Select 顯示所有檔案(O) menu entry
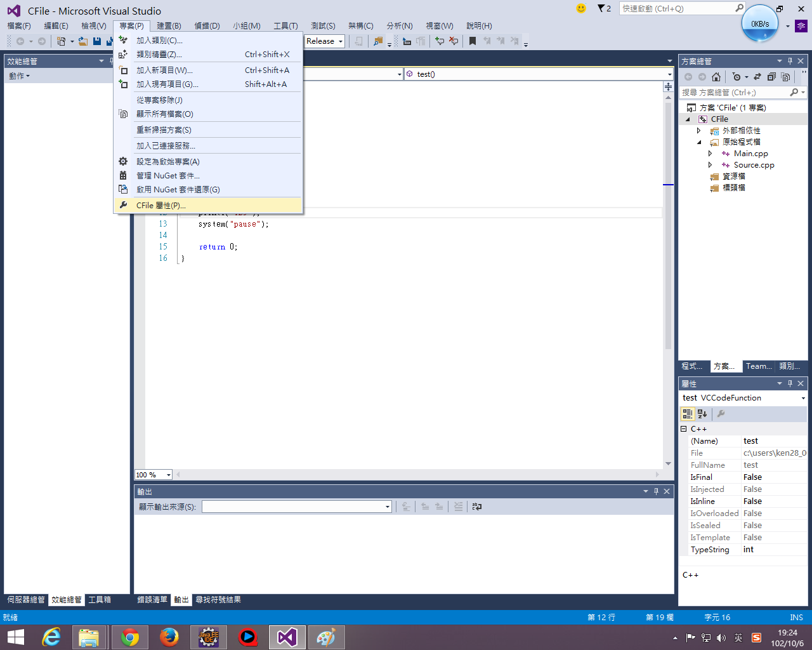 click(208, 114)
